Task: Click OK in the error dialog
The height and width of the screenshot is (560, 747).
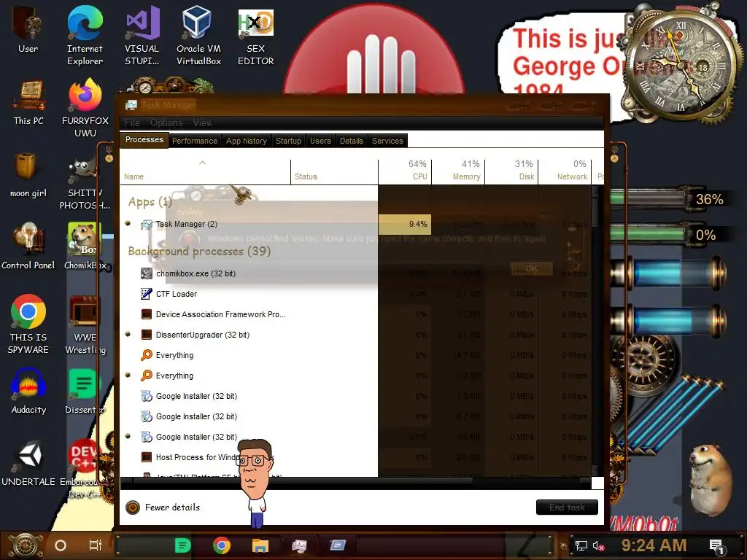Action: (x=531, y=268)
